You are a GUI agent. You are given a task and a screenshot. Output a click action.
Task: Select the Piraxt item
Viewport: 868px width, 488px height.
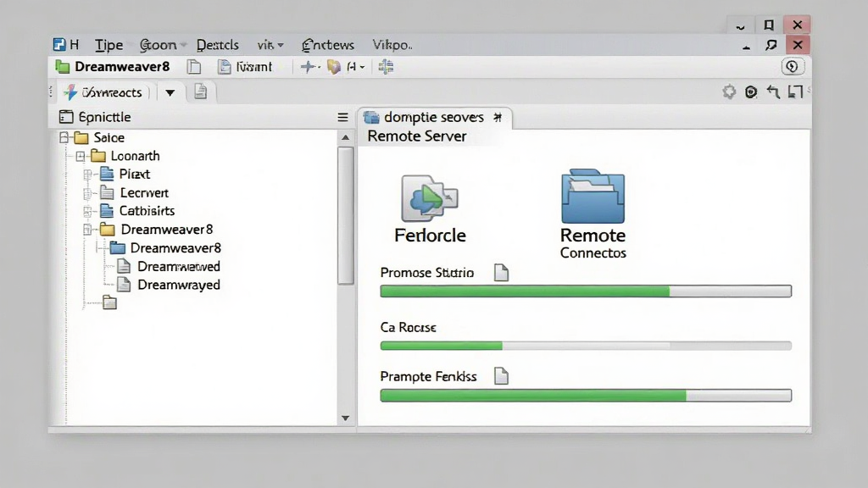click(125, 175)
